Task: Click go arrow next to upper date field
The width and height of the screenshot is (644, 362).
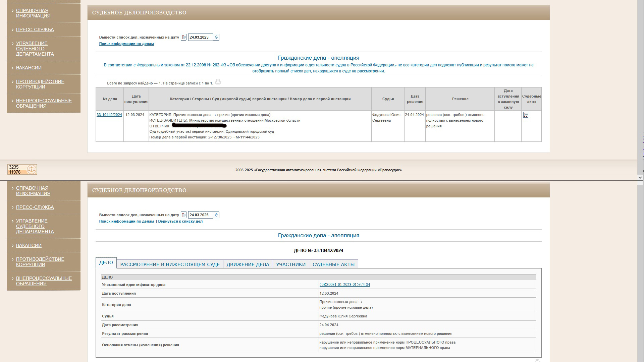Action: pyautogui.click(x=216, y=37)
